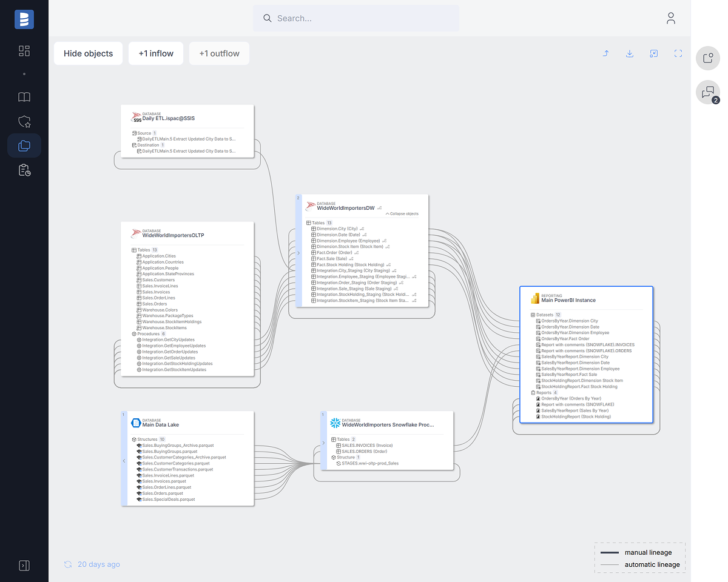This screenshot has width=728, height=582.
Task: Expand the left chevron on Main Data Lake
Action: click(x=124, y=461)
